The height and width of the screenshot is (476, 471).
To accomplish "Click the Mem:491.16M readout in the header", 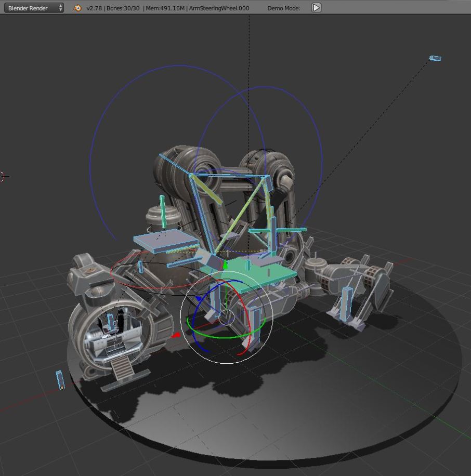I will [165, 8].
